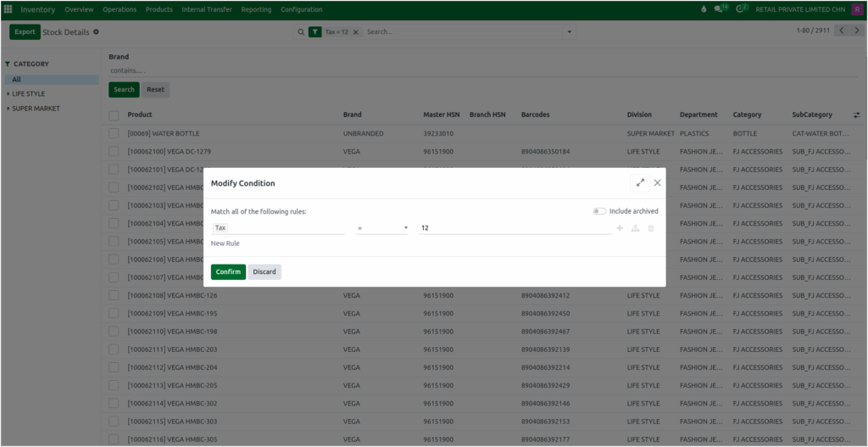Image resolution: width=868 pixels, height=447 pixels.
Task: Click the Discard button
Action: (264, 272)
